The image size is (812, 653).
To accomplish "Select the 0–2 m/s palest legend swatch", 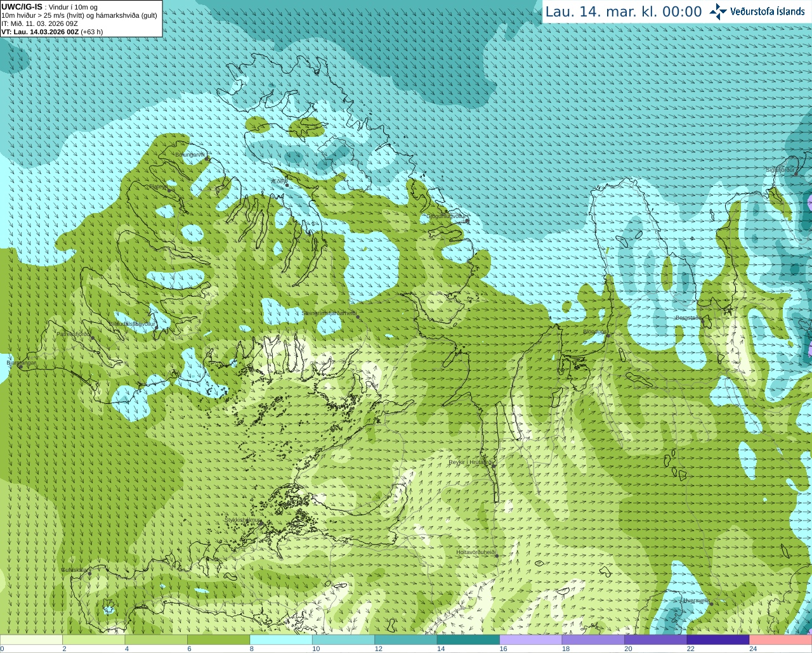I will click(31, 640).
